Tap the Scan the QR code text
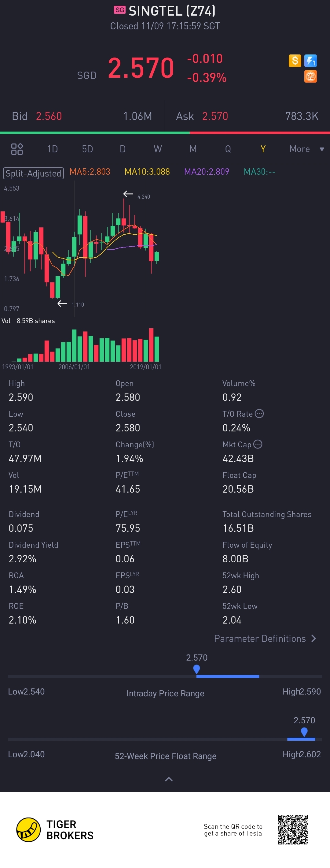330x868 pixels. [x=233, y=830]
